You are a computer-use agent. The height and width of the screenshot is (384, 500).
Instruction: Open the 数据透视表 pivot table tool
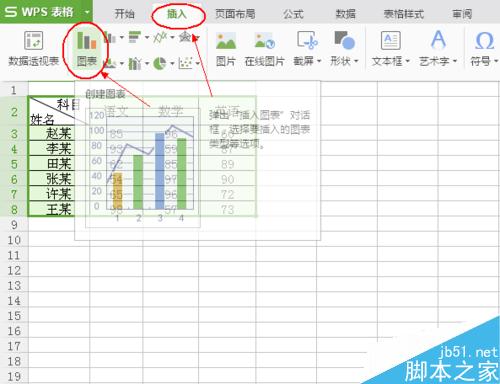pos(34,49)
